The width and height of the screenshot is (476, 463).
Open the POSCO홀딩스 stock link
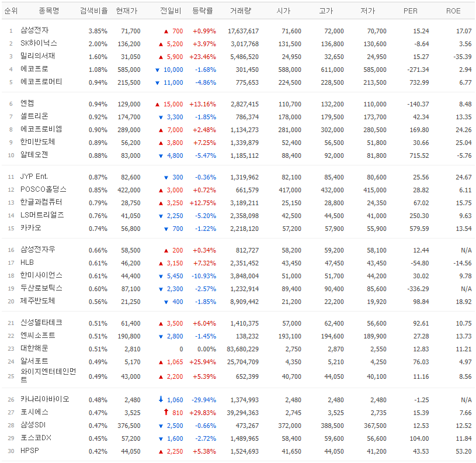43,189
